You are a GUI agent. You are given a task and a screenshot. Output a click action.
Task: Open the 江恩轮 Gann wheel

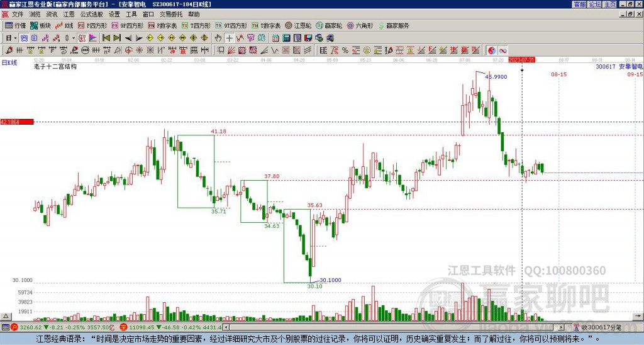tap(298, 25)
